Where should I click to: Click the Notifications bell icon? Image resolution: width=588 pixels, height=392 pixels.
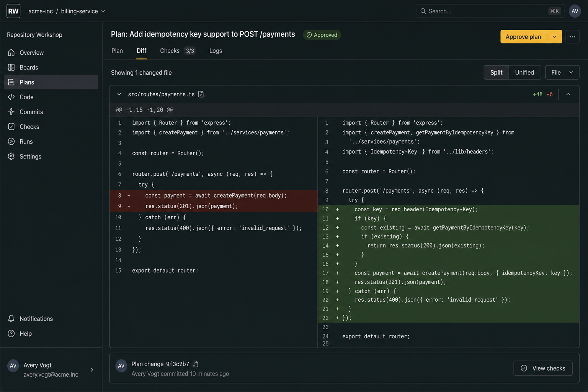click(11, 318)
